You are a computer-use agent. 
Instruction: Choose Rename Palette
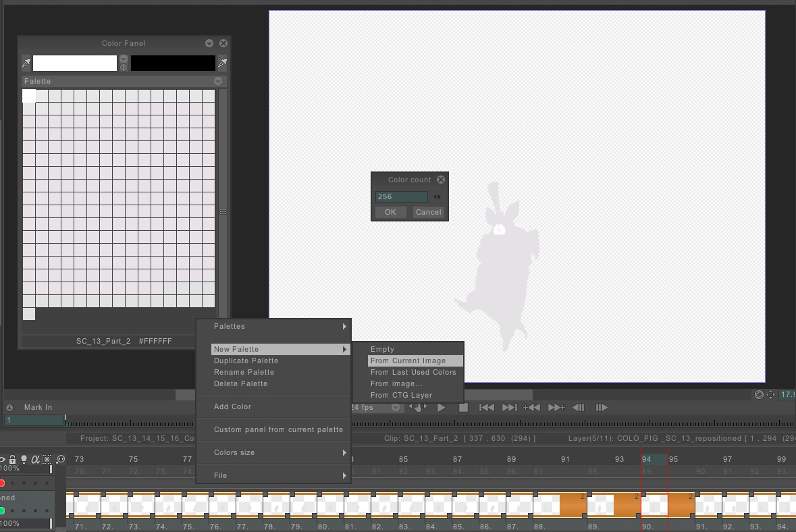click(244, 372)
